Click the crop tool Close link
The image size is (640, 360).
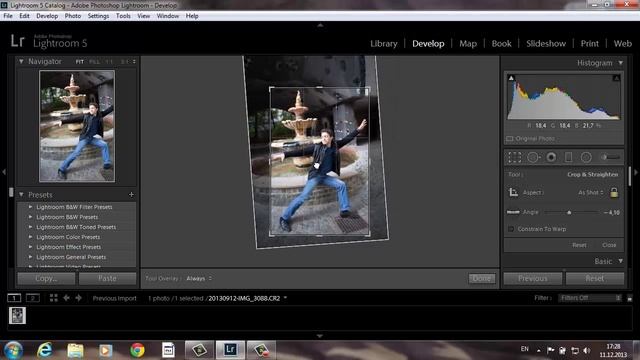[x=609, y=245]
